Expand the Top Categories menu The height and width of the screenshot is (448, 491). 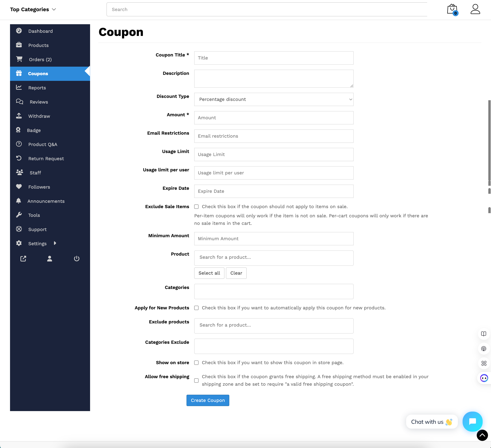pos(33,10)
